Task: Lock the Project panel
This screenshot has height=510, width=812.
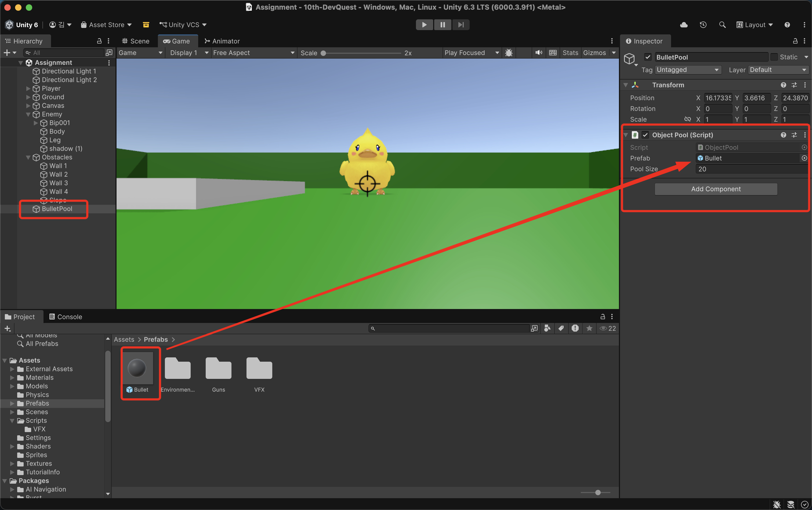Action: pyautogui.click(x=603, y=316)
